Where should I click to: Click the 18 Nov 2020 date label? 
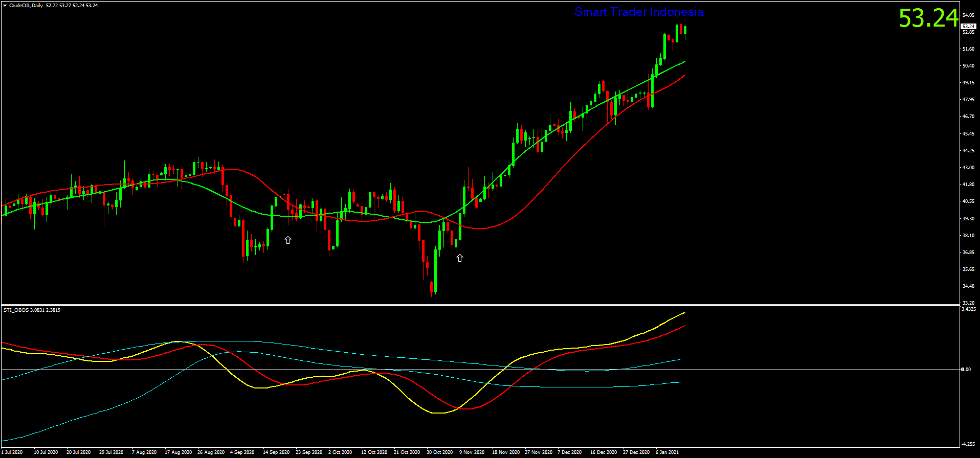(505, 452)
